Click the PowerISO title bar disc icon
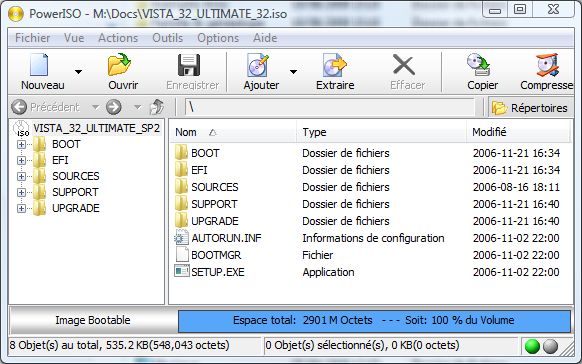Screen dimensions: 582x364 (x=16, y=14)
